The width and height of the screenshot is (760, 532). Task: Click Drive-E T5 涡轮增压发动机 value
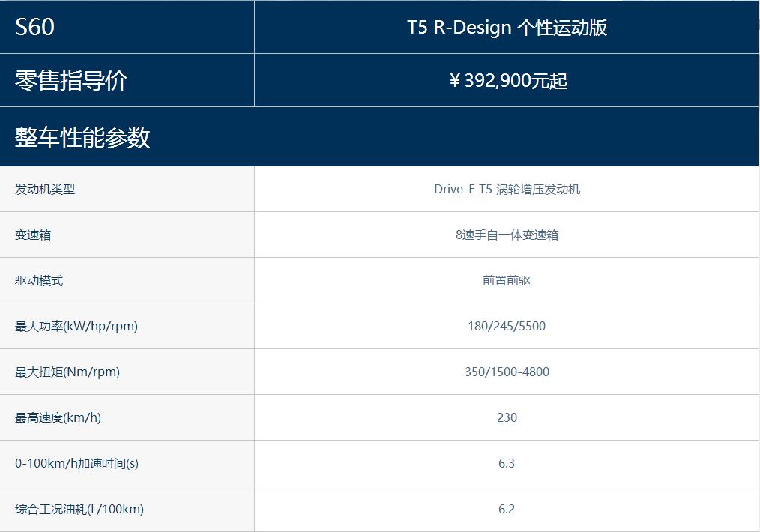[507, 189]
